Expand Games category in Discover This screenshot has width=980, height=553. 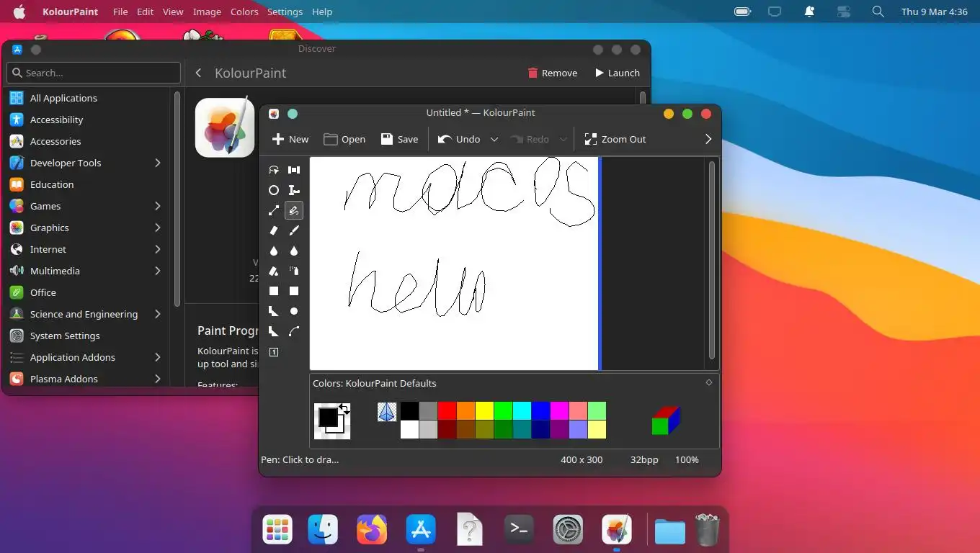pyautogui.click(x=157, y=206)
